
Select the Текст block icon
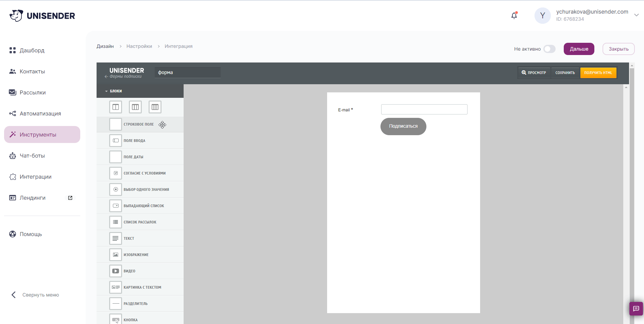pos(116,238)
